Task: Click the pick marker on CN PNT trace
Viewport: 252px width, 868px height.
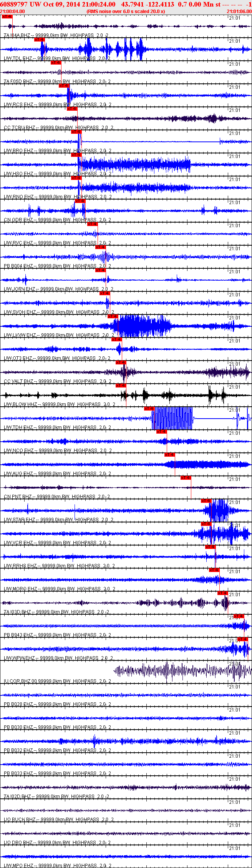Action: [186, 478]
